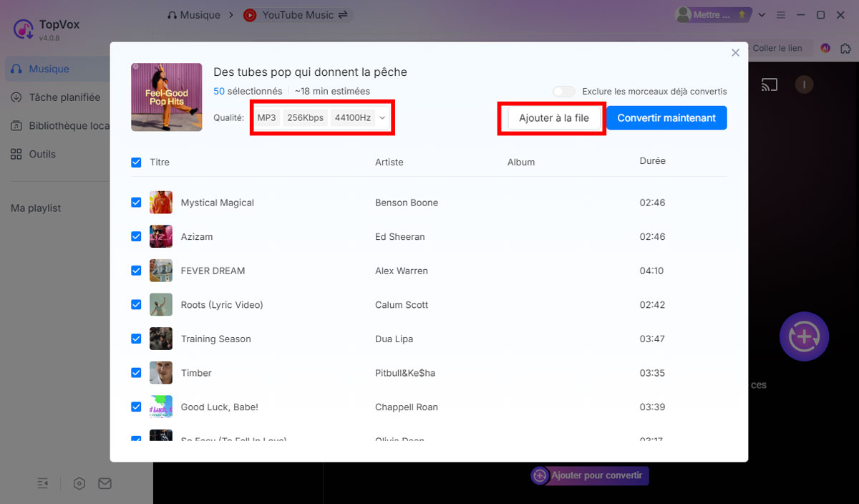Click the purple AI icon near Coller le lien
The height and width of the screenshot is (504, 859).
click(x=825, y=48)
